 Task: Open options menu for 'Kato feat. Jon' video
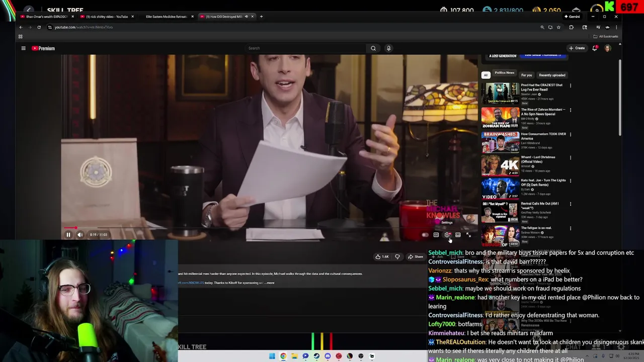pos(571,180)
